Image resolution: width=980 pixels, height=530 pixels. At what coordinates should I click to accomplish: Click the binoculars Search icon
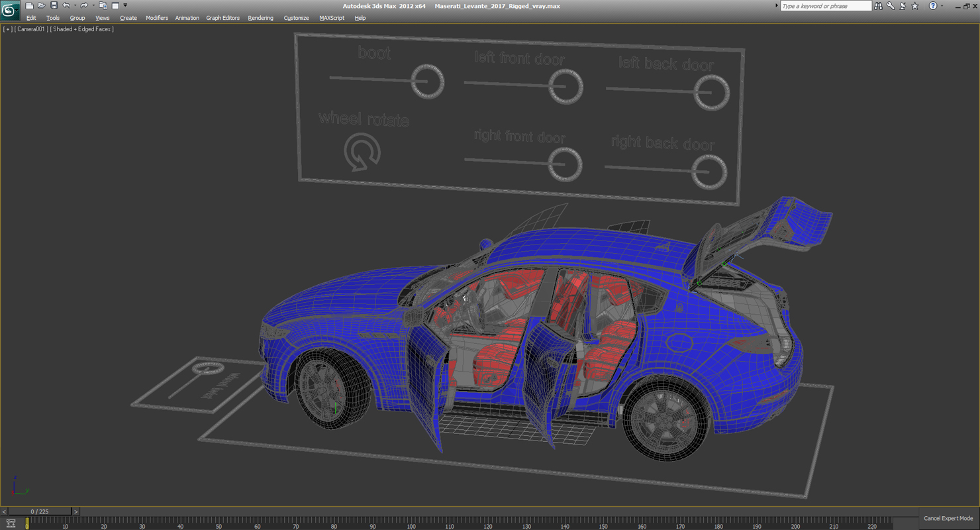878,6
